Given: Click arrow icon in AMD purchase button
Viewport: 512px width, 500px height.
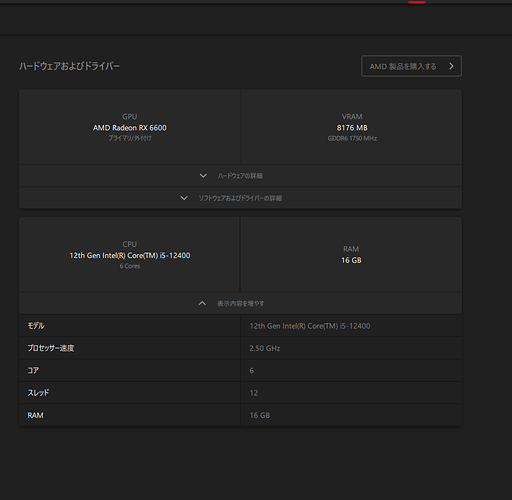Looking at the screenshot, I should [451, 66].
